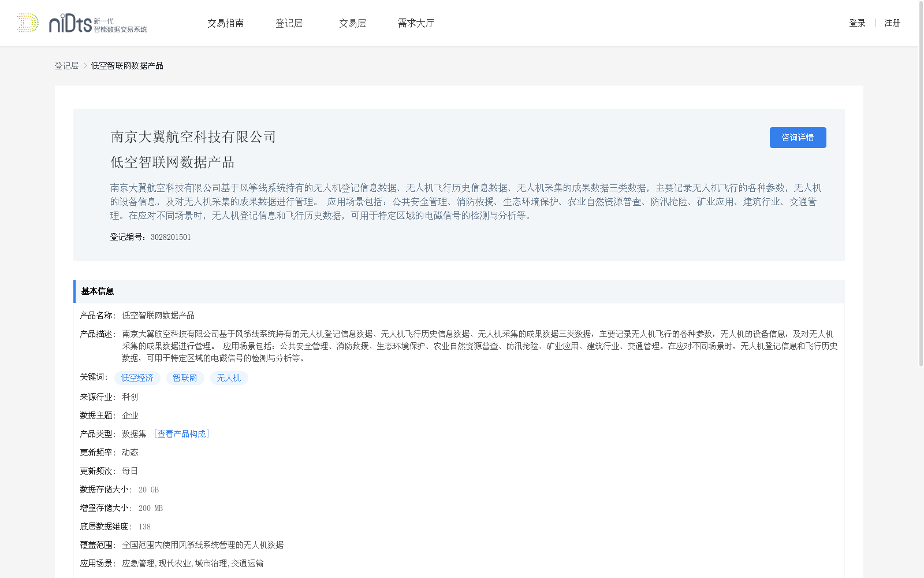The width and height of the screenshot is (924, 578).
Task: Click incremental size value 200 MB
Action: click(x=151, y=508)
